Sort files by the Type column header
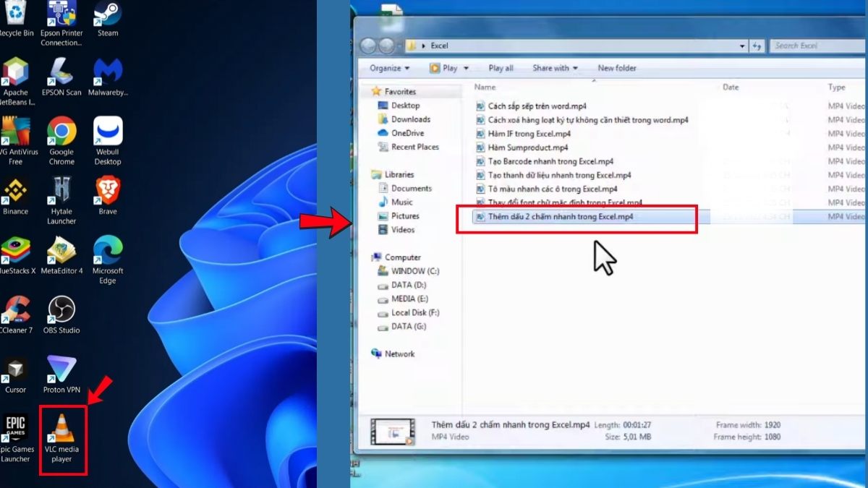The width and height of the screenshot is (868, 488). click(836, 87)
